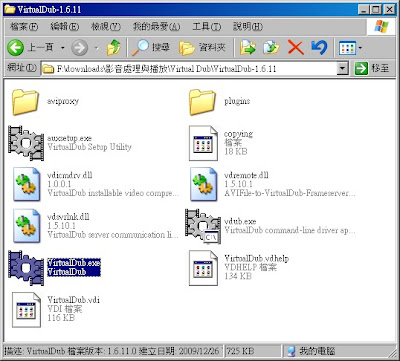Viewport: 400px width, 361px height.
Task: Click the VirtualDub.vdhelp file name
Action: (x=256, y=258)
